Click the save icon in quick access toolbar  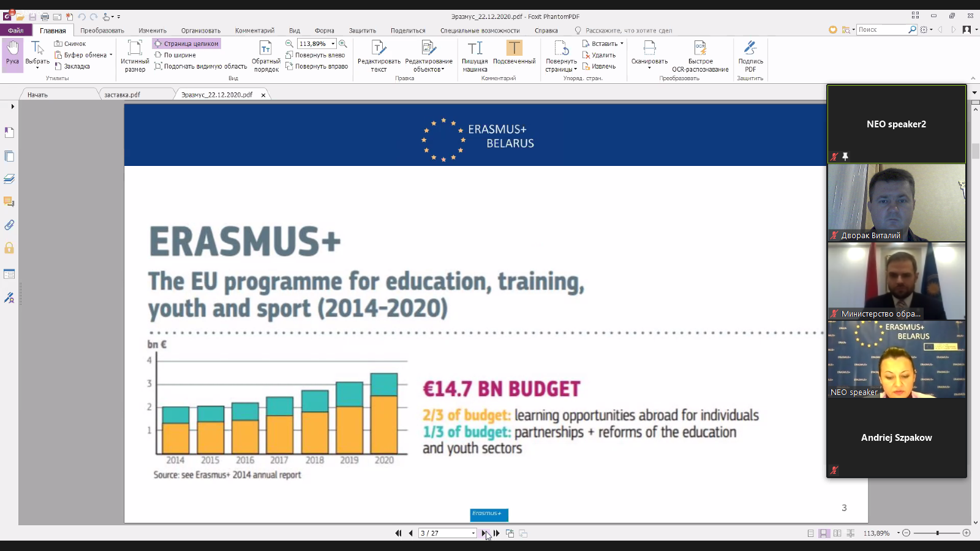pos(32,17)
